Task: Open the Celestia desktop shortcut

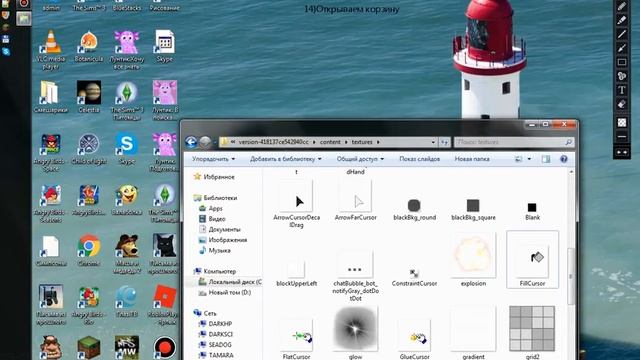Action: point(89,97)
